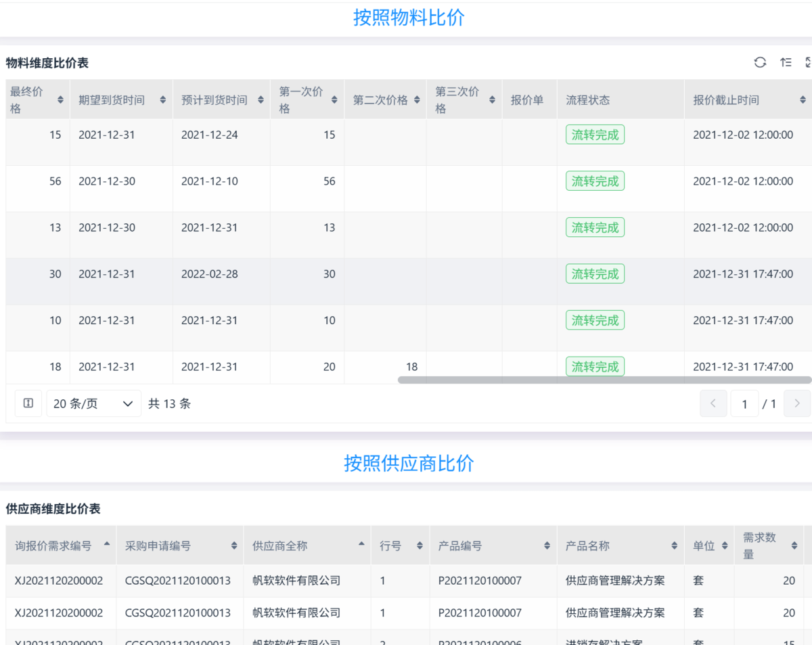
Task: Click the 按照物料比价 section heading
Action: click(x=409, y=18)
